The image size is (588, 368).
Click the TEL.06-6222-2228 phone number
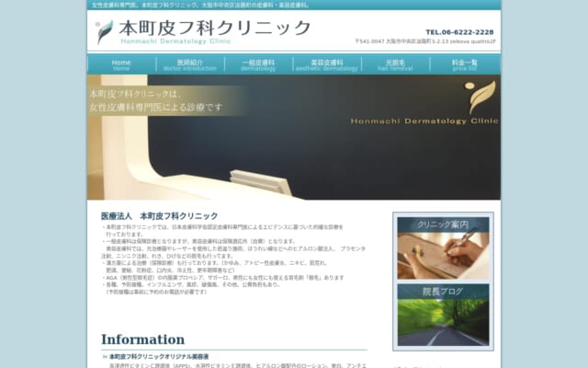459,32
